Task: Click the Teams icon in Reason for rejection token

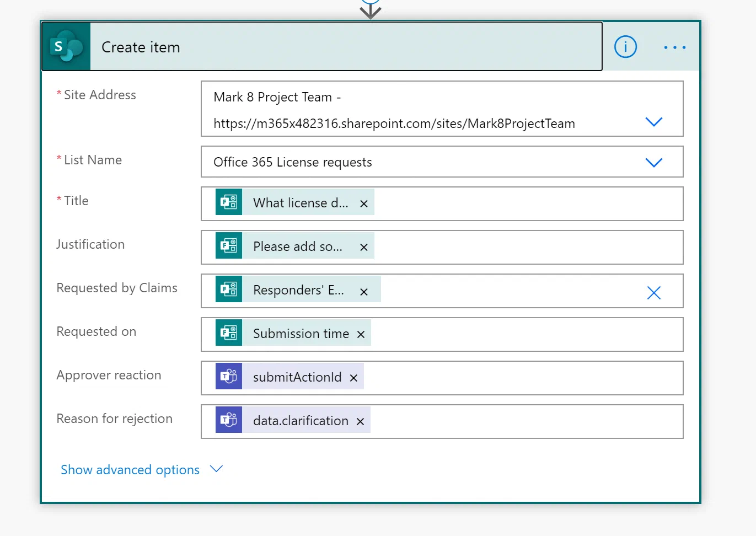Action: [x=229, y=420]
